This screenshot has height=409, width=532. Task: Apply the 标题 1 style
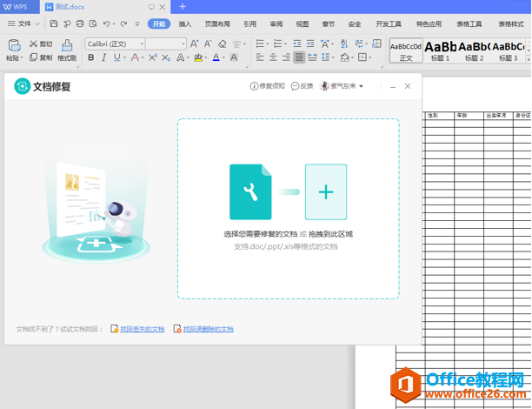click(441, 50)
